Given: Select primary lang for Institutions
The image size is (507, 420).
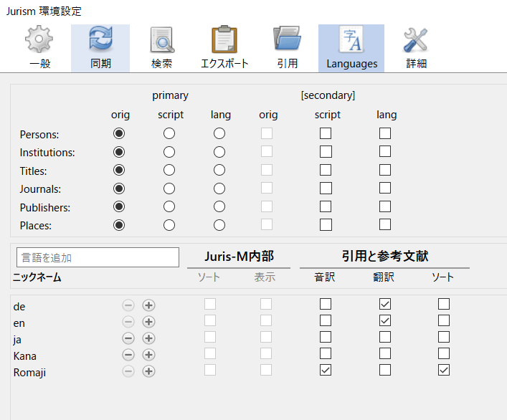Looking at the screenshot, I should [x=219, y=152].
